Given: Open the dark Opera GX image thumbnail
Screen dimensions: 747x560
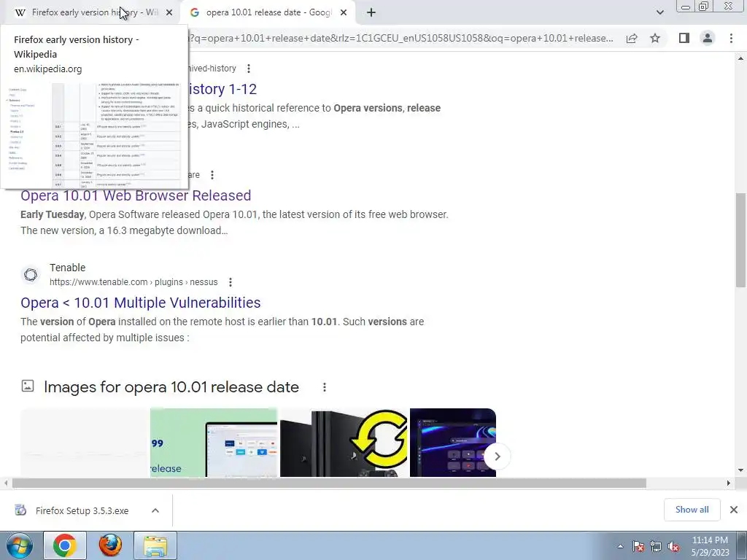Looking at the screenshot, I should coord(452,443).
